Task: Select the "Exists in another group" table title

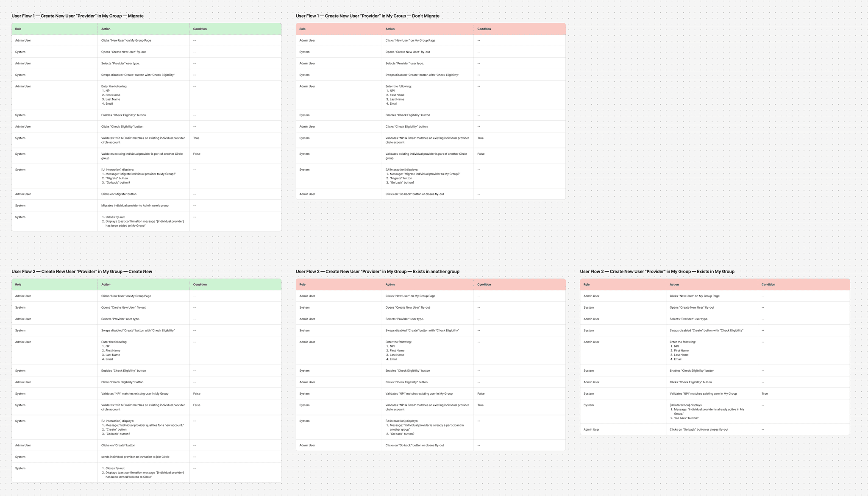Action: point(377,272)
